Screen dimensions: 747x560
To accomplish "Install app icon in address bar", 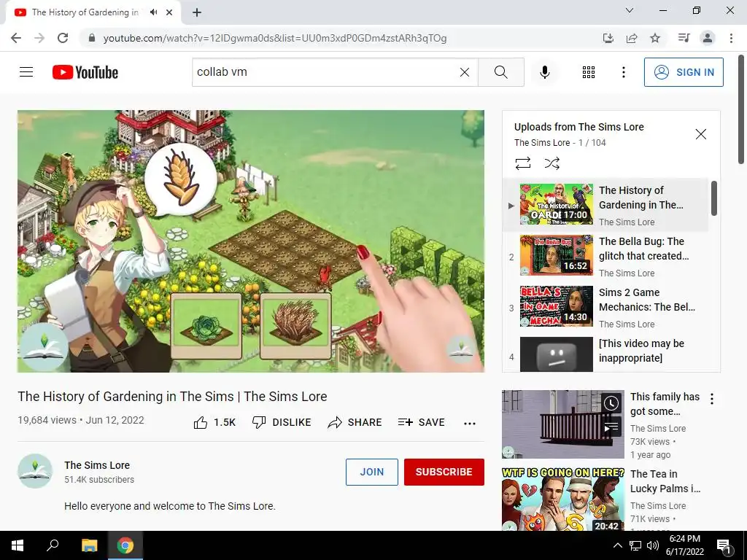I will (608, 38).
